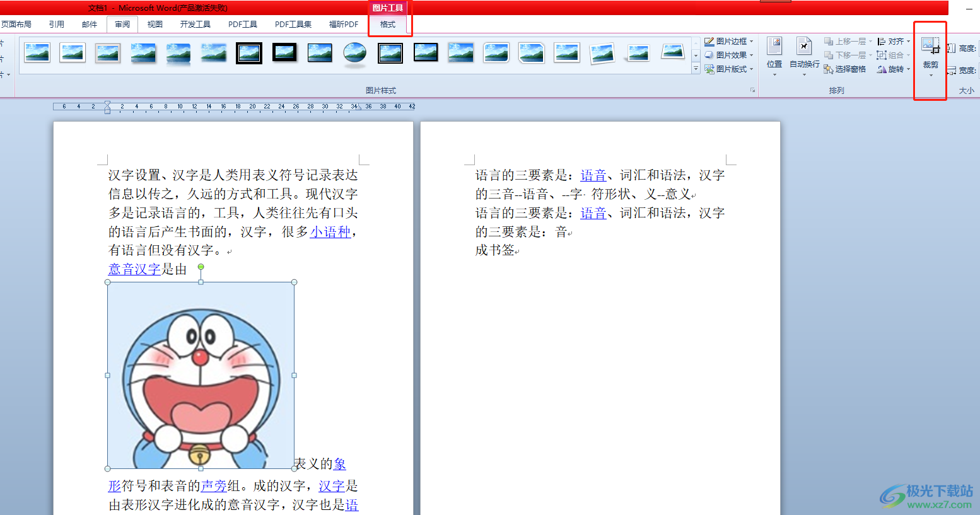Screen dimensions: 980x515
Task: Click the 意音汉字 hyperlink
Action: pyautogui.click(x=134, y=269)
